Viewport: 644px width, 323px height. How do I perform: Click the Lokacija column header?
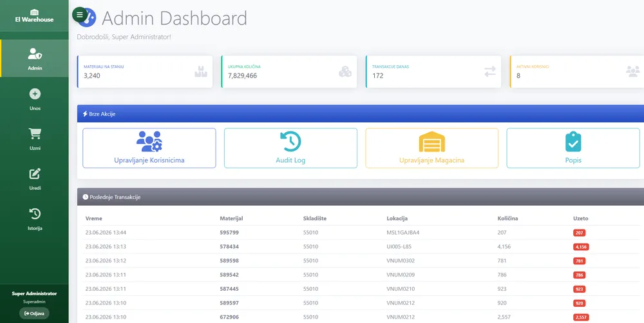(397, 218)
